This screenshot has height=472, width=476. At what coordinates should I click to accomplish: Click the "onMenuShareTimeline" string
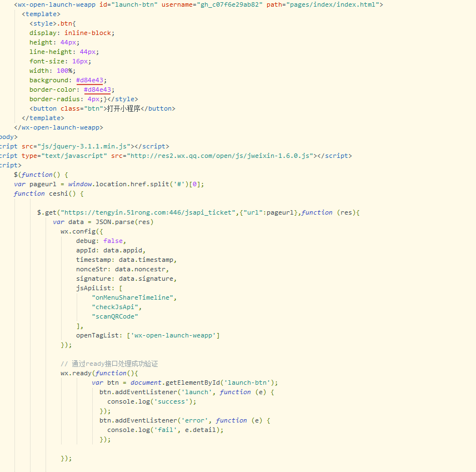(x=132, y=297)
